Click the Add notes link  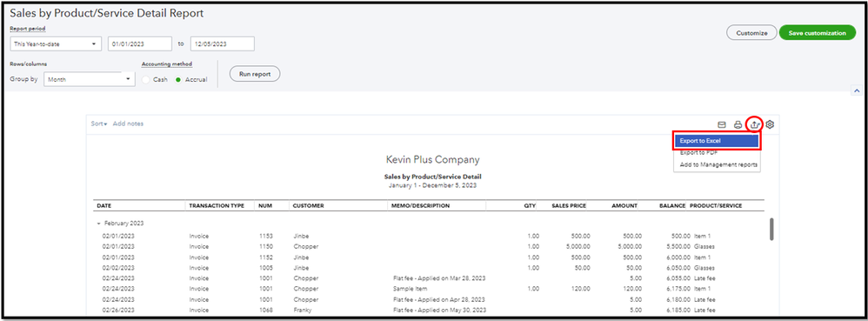(128, 124)
